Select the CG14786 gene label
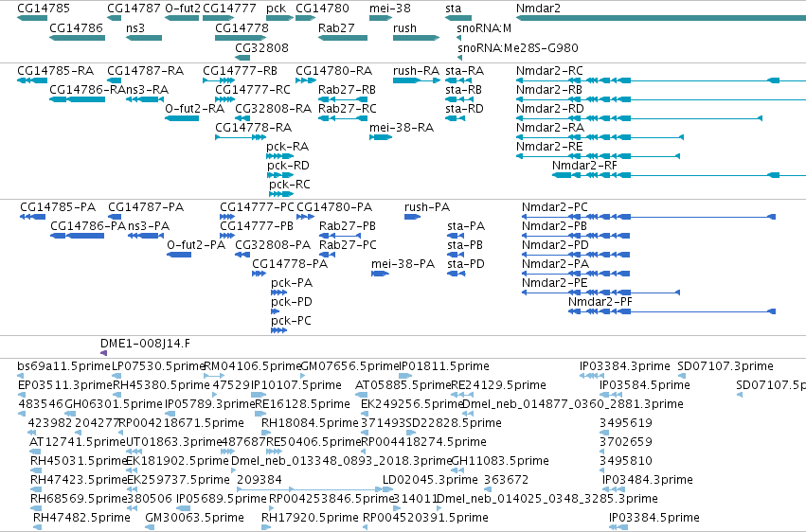 (x=76, y=28)
